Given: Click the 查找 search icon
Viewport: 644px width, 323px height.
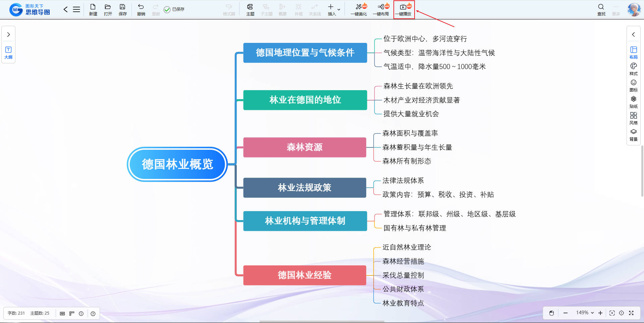Looking at the screenshot, I should (x=601, y=7).
